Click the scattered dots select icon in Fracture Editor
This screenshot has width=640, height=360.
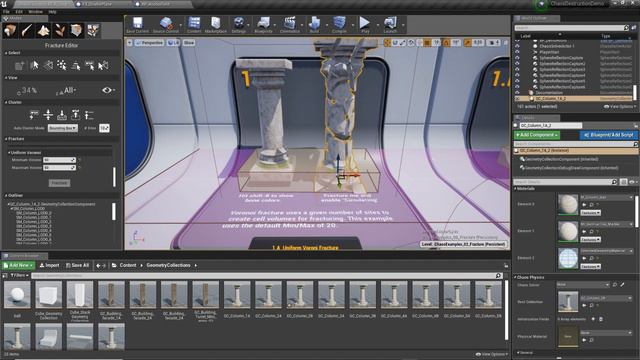(62, 65)
